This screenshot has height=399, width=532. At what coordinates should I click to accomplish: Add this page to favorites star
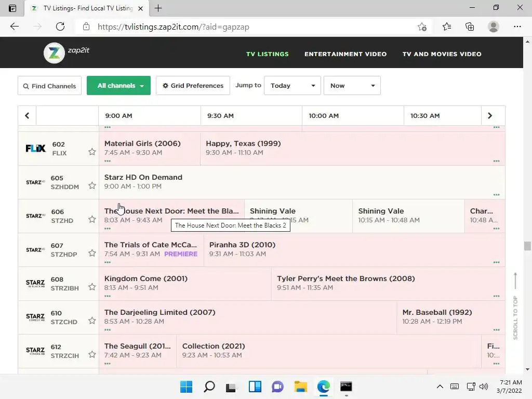pos(422,26)
